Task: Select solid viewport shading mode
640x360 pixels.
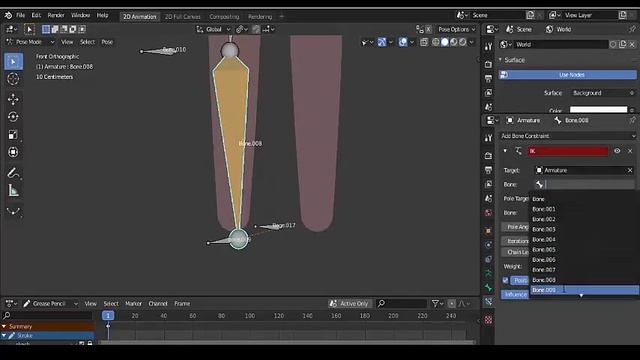Action: click(445, 42)
